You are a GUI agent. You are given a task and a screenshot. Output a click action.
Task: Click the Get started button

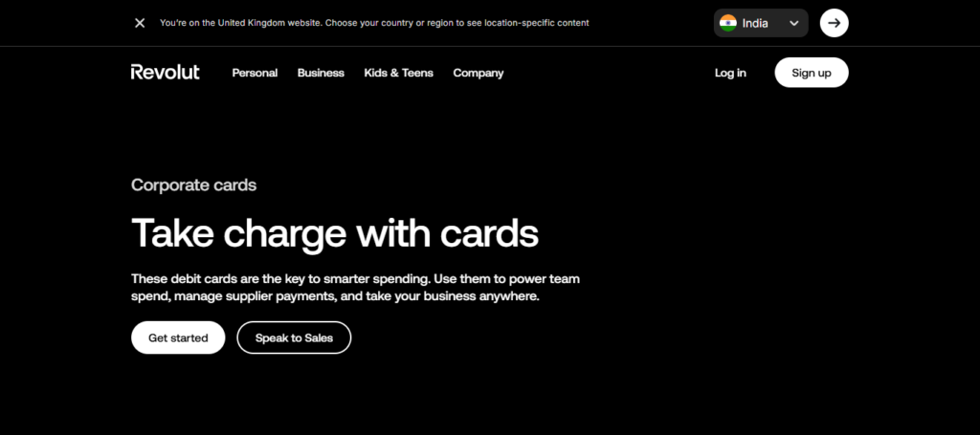coord(178,337)
